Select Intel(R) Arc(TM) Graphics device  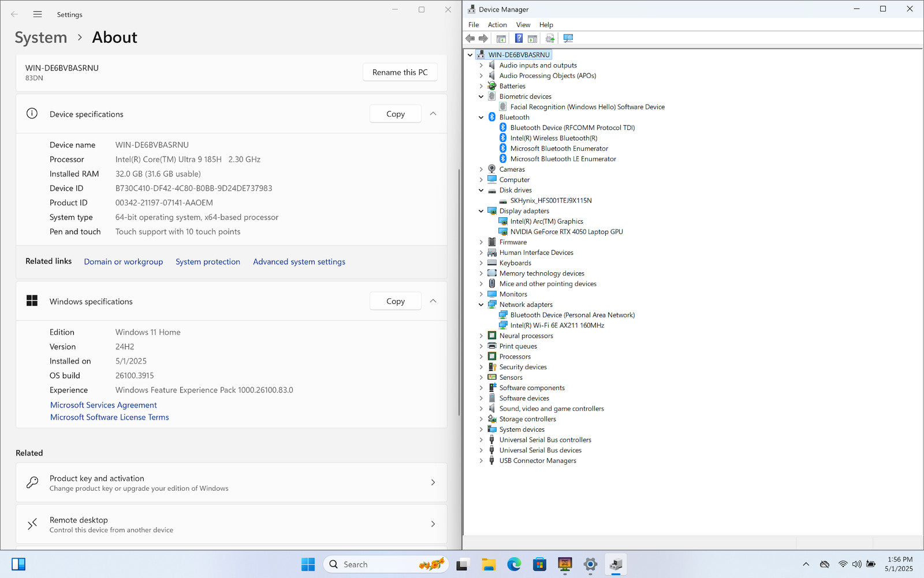(x=547, y=221)
